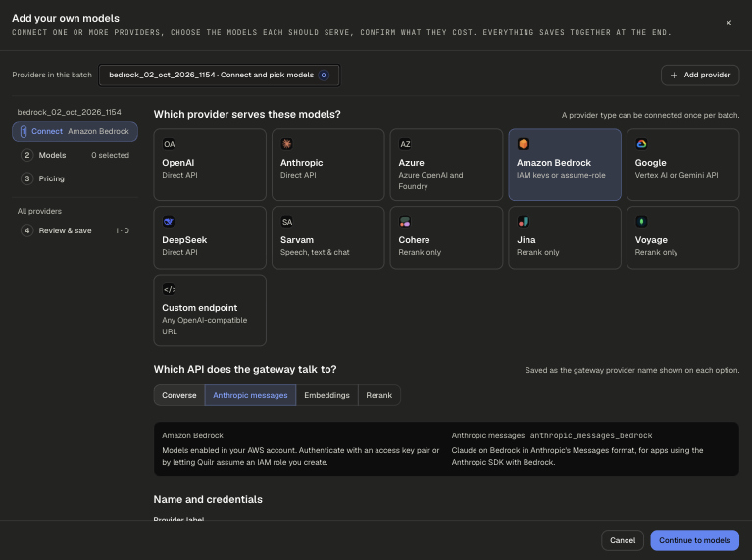
Task: Click the DeepSeek whale logo icon
Action: 169,222
